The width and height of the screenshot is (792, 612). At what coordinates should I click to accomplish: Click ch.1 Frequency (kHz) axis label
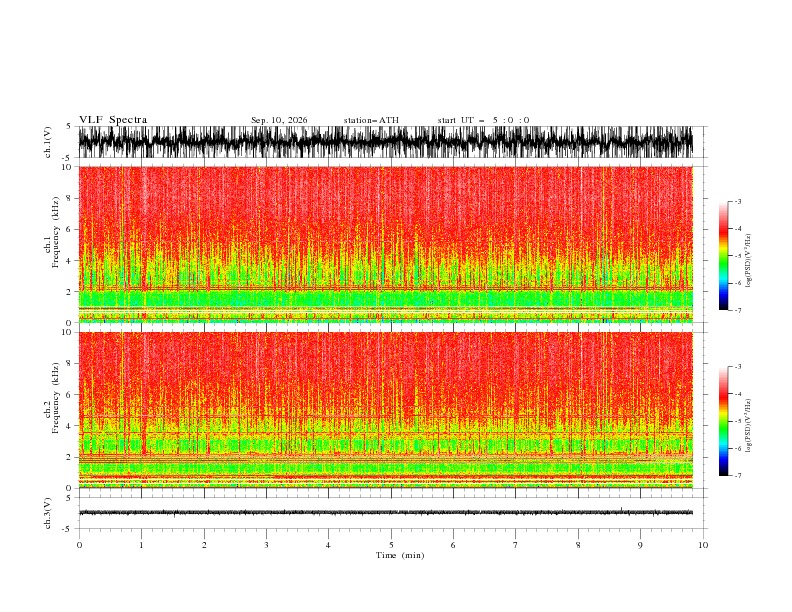pyautogui.click(x=52, y=244)
